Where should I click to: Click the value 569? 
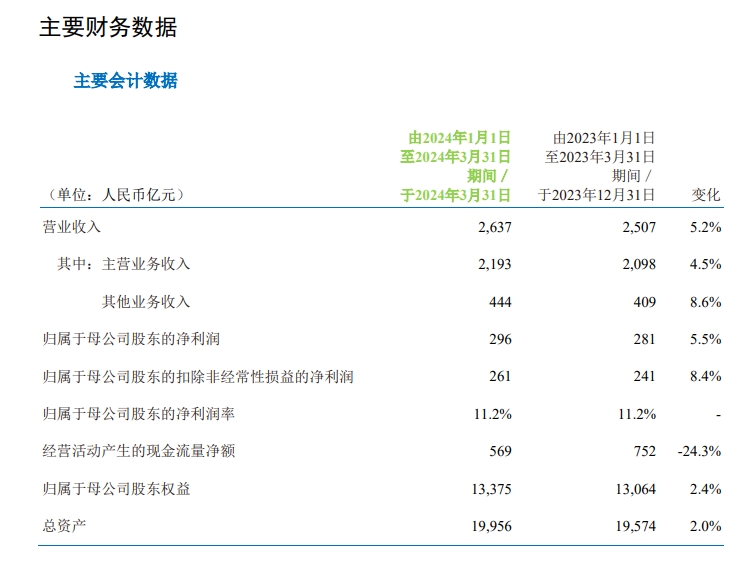[501, 451]
